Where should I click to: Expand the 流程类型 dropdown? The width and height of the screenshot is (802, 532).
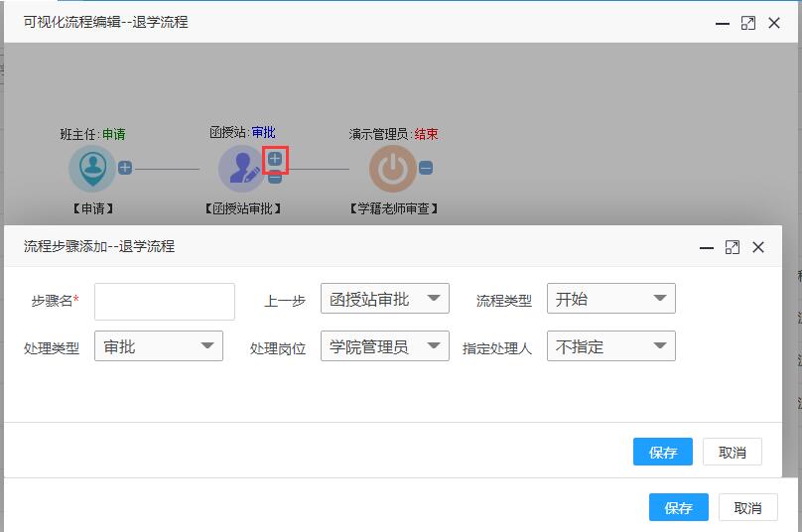coord(610,299)
